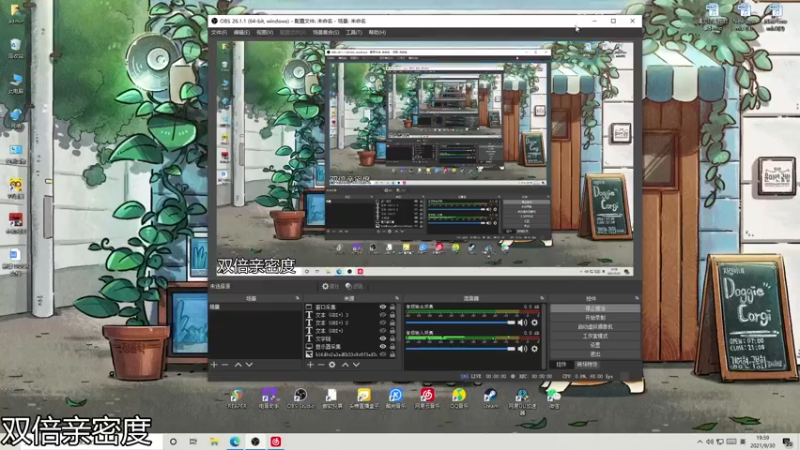This screenshot has height=450, width=800.
Task: Add a new scene with the plus icon
Action: [214, 365]
